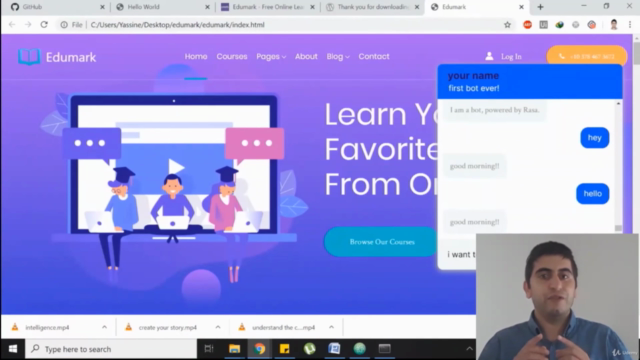
Task: Open downloaded file intelligence.mp4
Action: 47,327
